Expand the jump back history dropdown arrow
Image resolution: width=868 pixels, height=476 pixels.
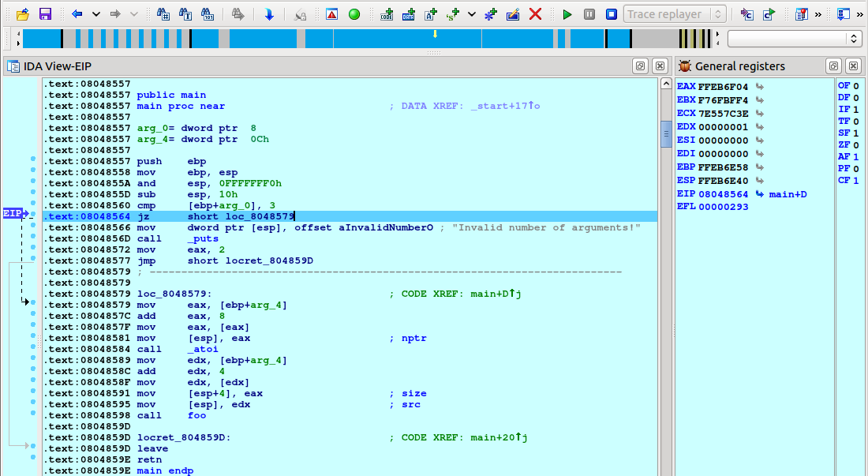pos(96,14)
